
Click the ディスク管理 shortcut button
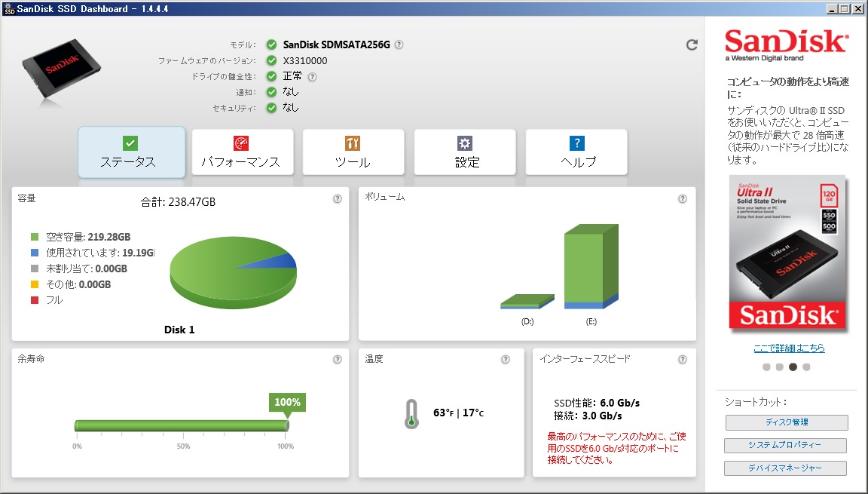[x=787, y=422]
